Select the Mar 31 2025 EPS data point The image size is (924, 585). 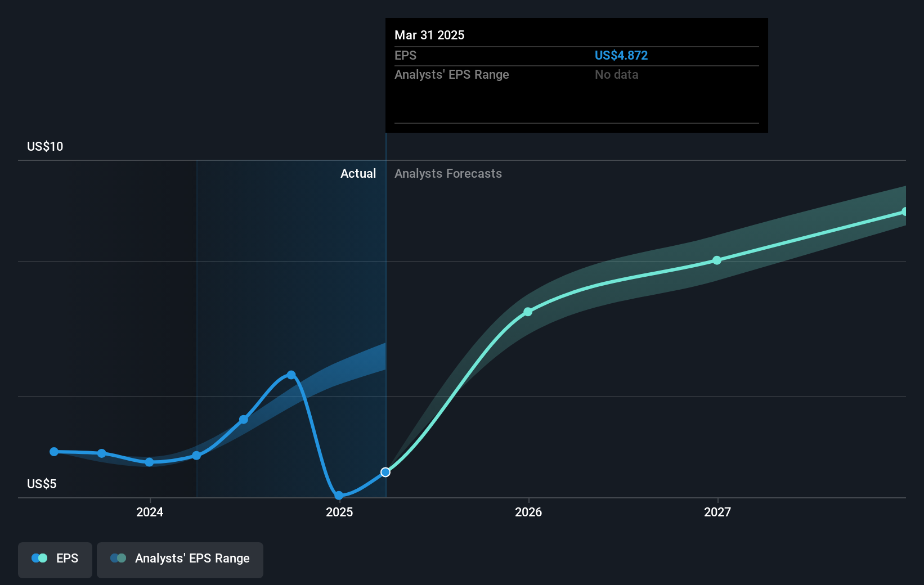coord(385,472)
